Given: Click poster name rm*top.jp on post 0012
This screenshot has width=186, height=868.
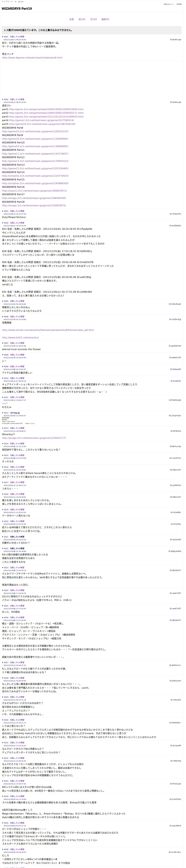Looking at the screenshot, I should click(15, 413).
